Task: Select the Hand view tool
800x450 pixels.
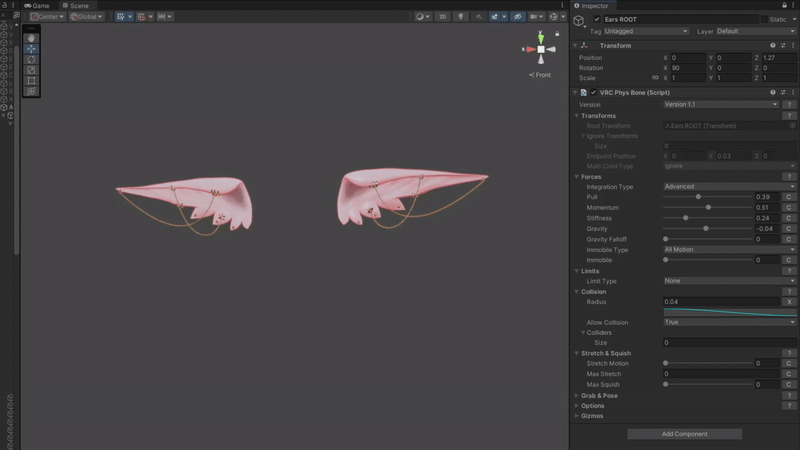Action: pos(31,38)
